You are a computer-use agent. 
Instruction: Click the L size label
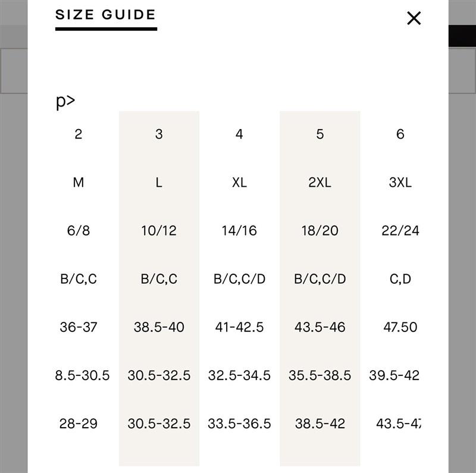(159, 183)
